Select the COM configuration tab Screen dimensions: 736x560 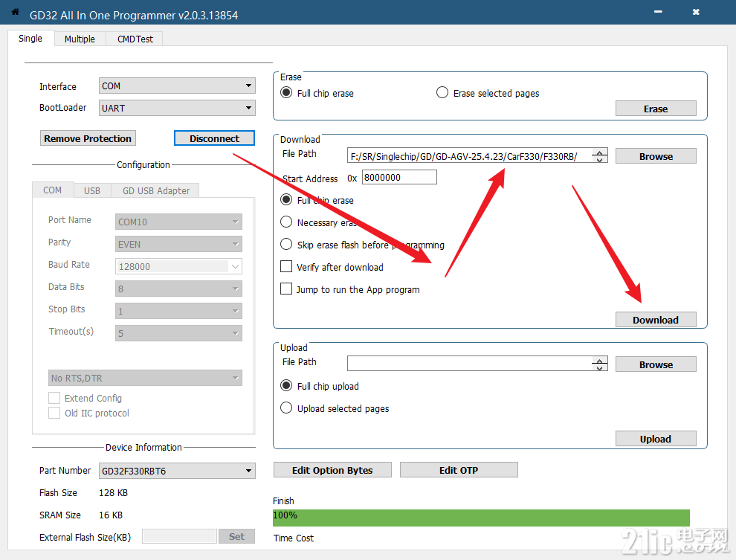coord(53,190)
